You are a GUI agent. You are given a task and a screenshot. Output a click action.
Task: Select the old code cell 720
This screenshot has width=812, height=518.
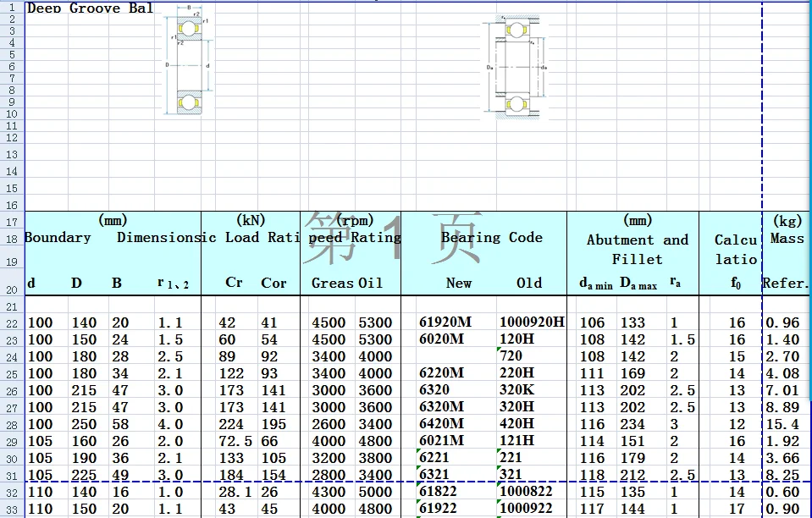(x=511, y=356)
